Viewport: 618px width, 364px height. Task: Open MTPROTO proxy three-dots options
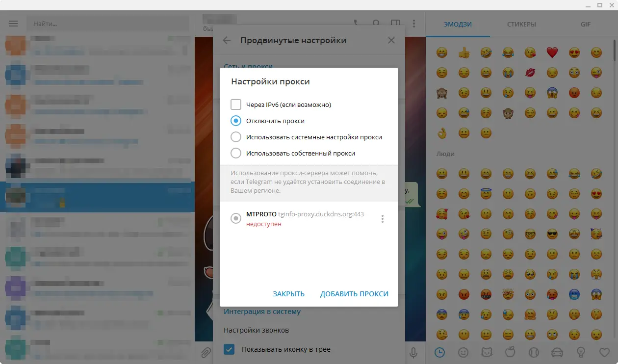pos(383,219)
